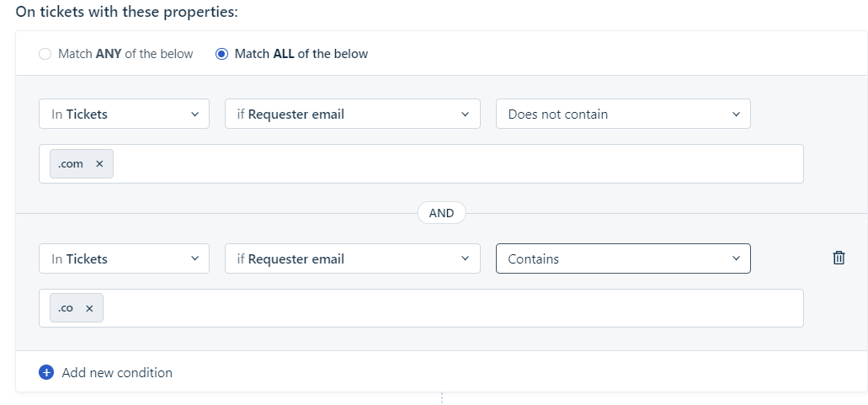Delete second condition with trash icon
This screenshot has height=405, width=868.
pyautogui.click(x=839, y=258)
